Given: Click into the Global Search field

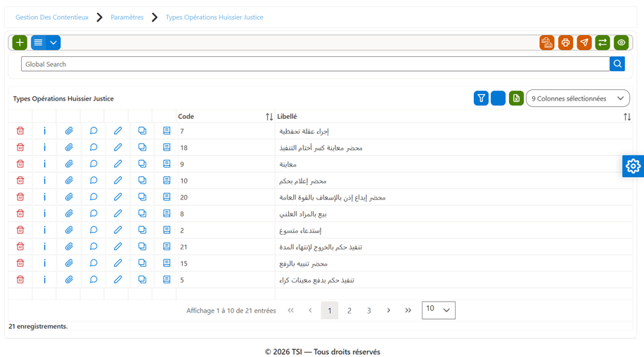Looking at the screenshot, I should click(x=316, y=64).
